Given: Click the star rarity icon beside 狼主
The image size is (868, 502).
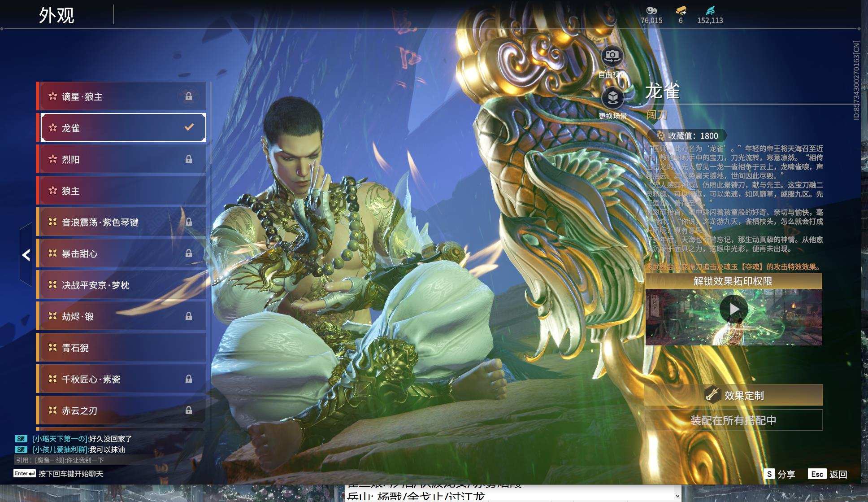Looking at the screenshot, I should coord(53,190).
